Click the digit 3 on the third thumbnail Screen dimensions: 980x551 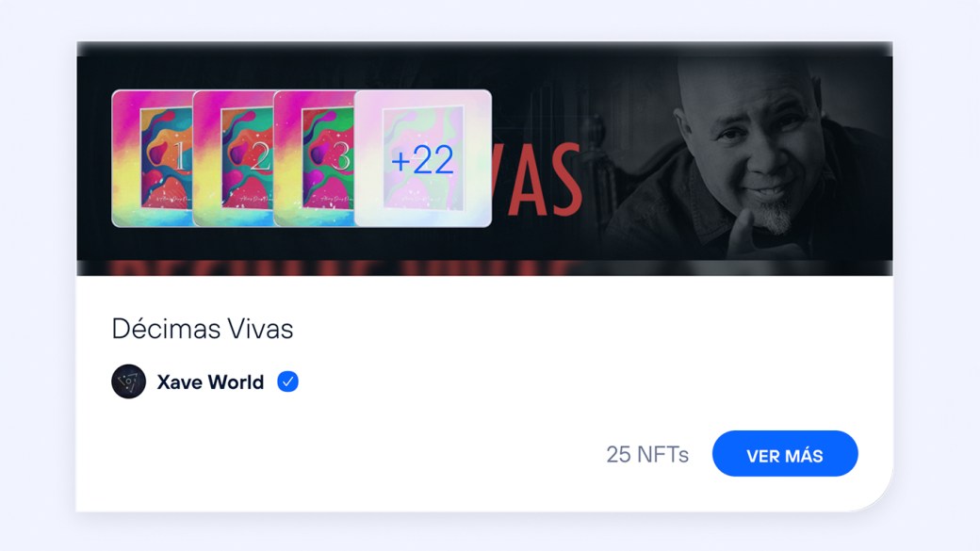[341, 156]
